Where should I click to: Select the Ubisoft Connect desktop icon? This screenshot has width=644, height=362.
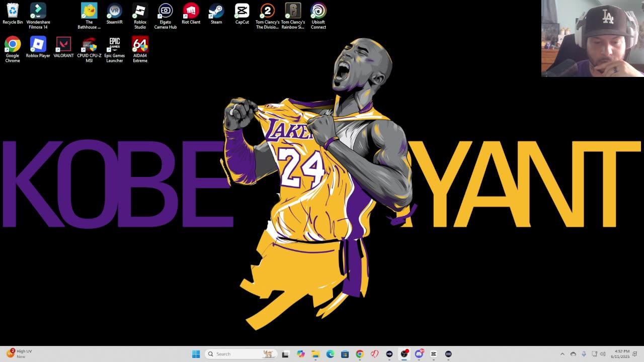pyautogui.click(x=318, y=16)
